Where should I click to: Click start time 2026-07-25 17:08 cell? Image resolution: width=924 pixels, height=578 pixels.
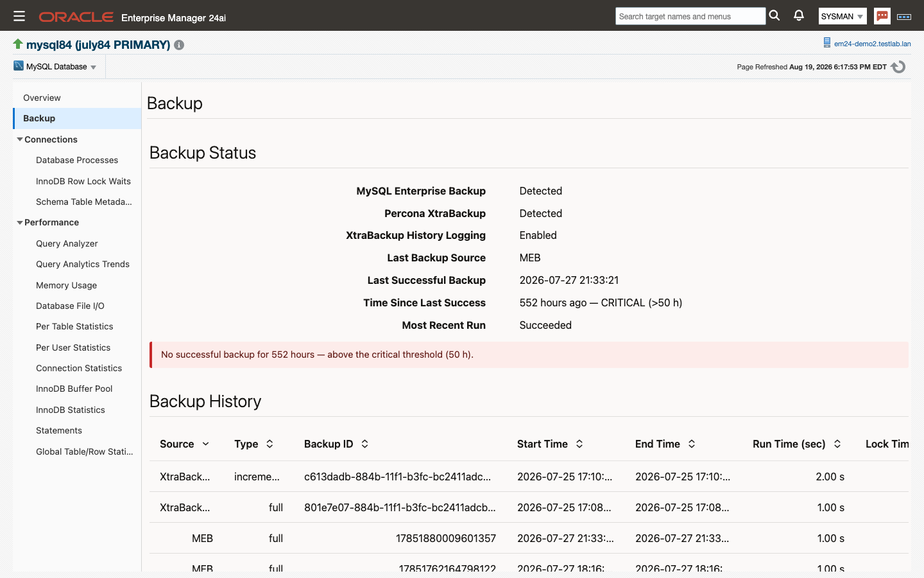[564, 507]
